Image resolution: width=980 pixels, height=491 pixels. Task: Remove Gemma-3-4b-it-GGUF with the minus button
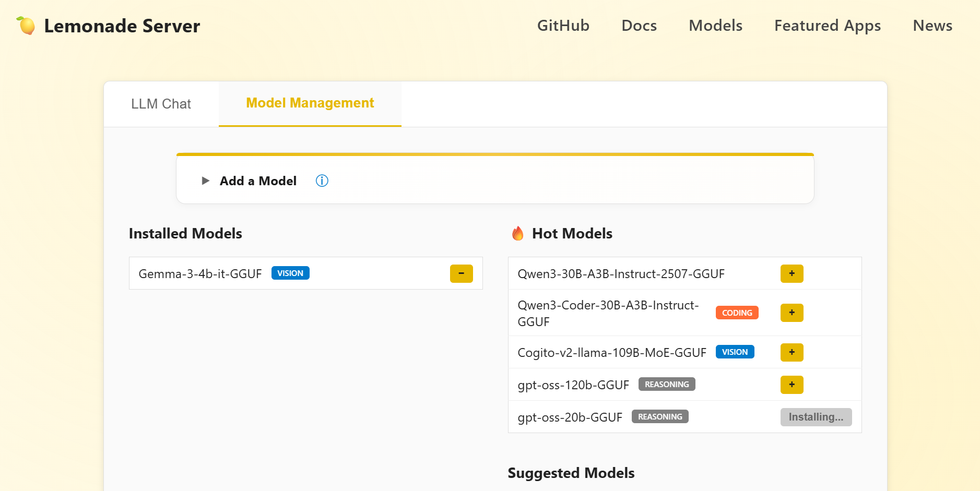point(461,273)
